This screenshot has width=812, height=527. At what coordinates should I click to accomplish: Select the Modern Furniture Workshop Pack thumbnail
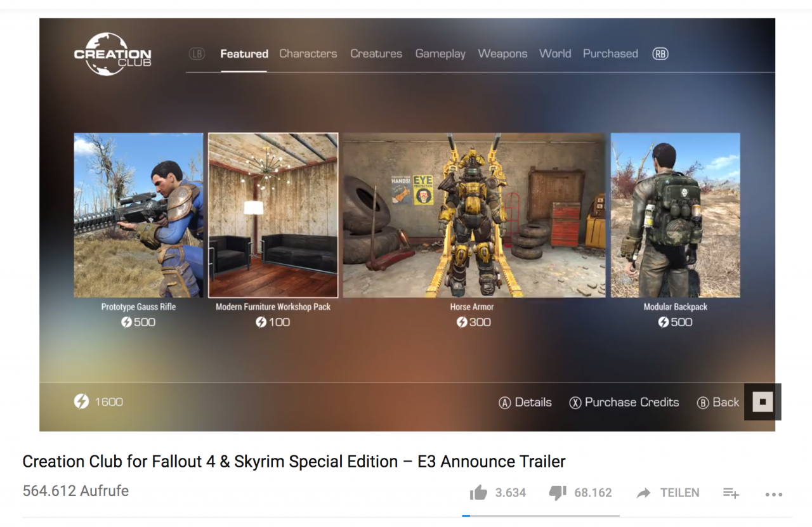(273, 215)
